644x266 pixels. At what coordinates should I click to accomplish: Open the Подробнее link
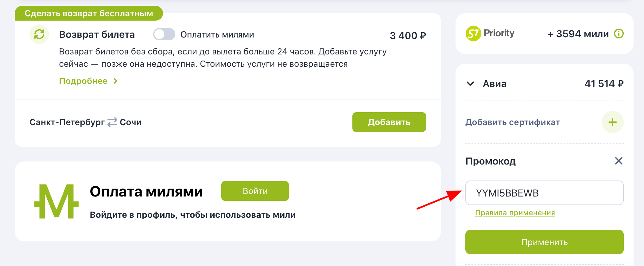[x=83, y=81]
